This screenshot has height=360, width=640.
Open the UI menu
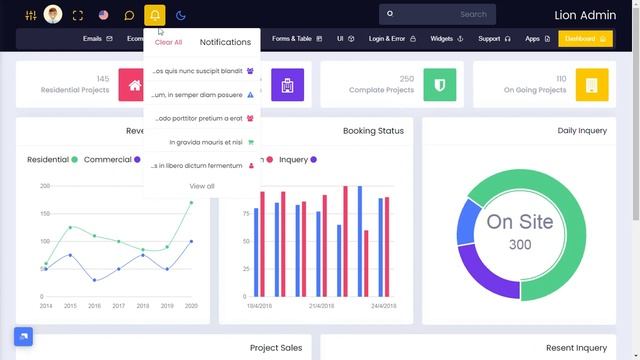(345, 39)
